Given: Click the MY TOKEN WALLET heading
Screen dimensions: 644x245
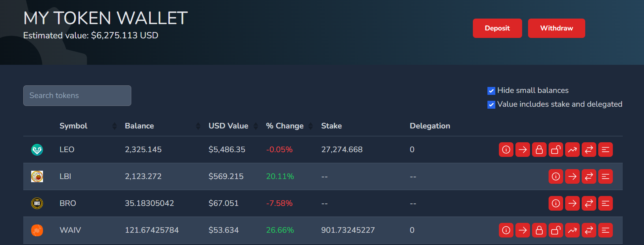Looking at the screenshot, I should point(106,18).
